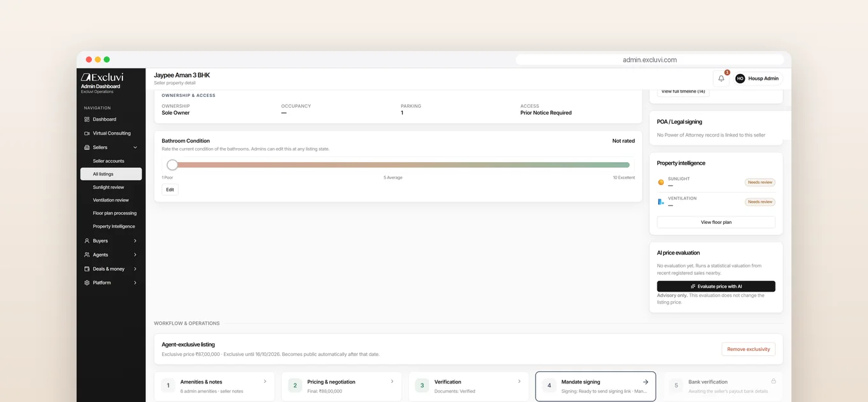
Task: Click the Sellers building icon
Action: click(87, 147)
